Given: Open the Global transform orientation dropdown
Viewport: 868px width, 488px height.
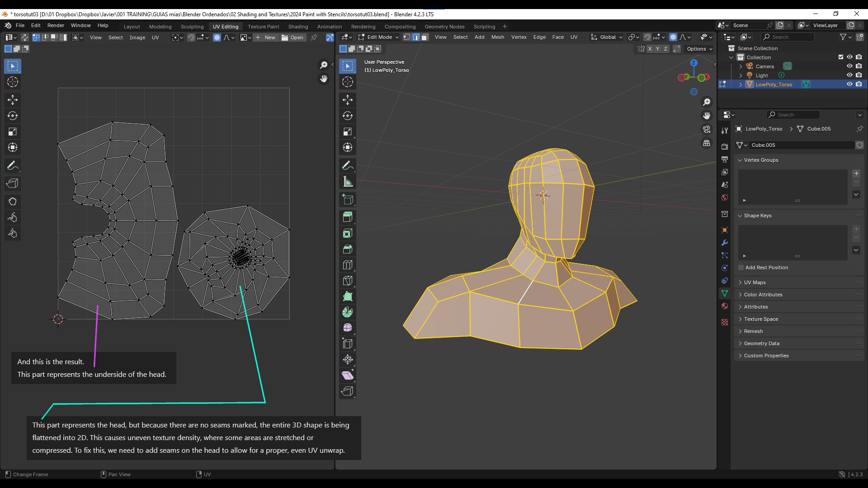Looking at the screenshot, I should 607,37.
